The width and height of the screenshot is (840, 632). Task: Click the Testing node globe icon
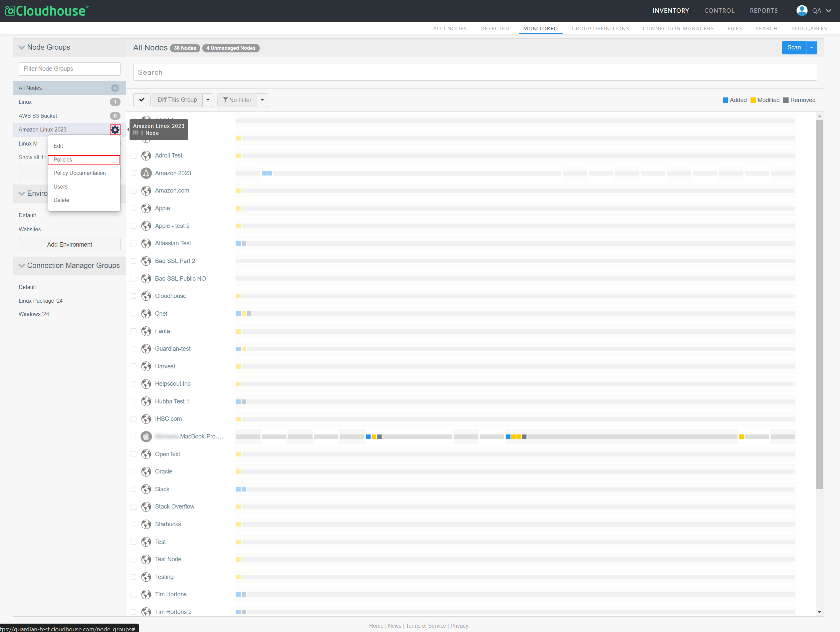146,577
